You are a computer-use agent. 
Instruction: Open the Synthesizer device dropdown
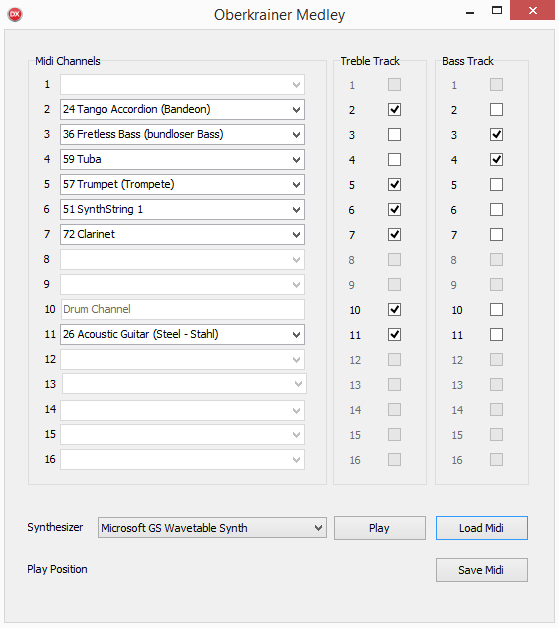(212, 528)
